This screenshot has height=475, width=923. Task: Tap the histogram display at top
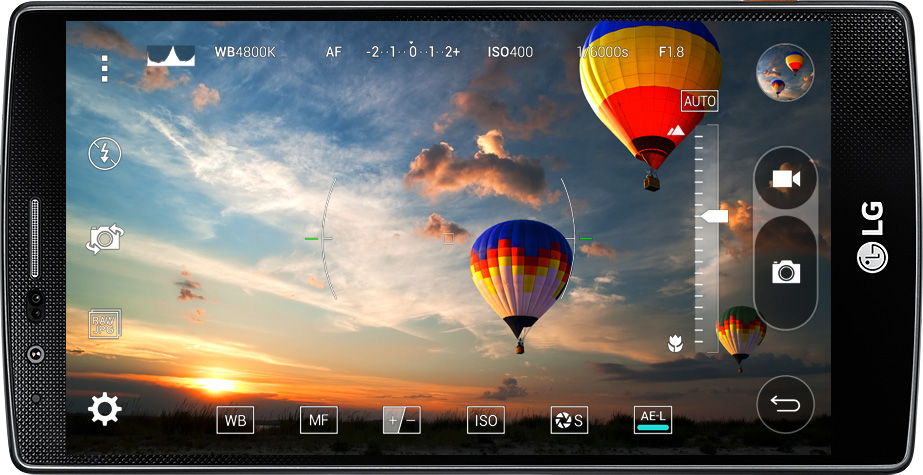click(171, 54)
